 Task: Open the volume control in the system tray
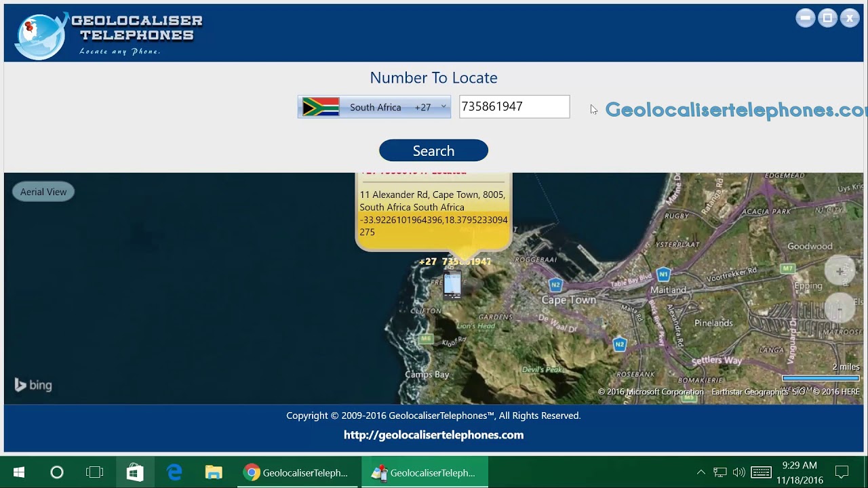click(x=738, y=472)
